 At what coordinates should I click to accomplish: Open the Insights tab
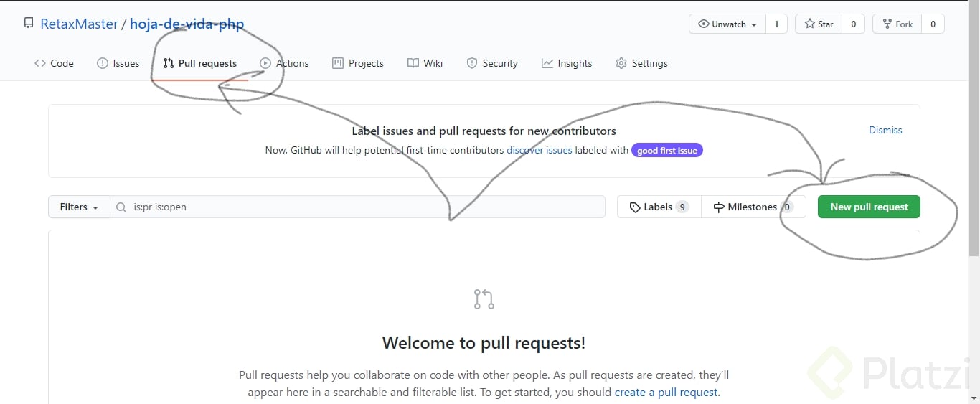[567, 63]
